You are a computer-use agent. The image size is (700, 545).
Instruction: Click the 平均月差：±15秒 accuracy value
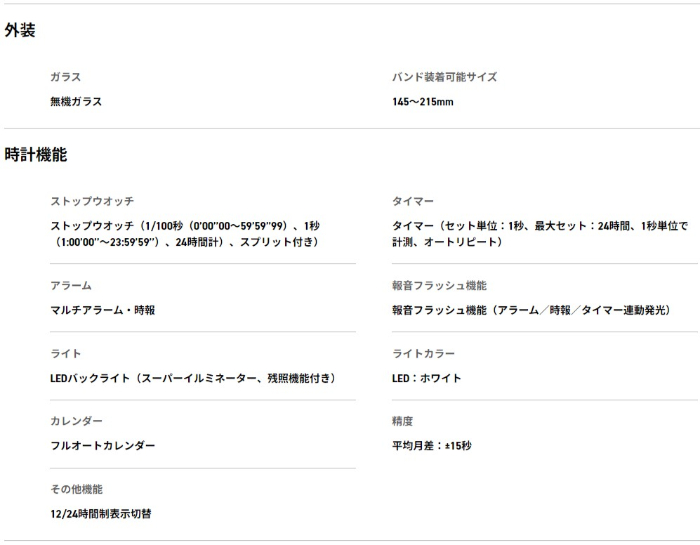431,446
